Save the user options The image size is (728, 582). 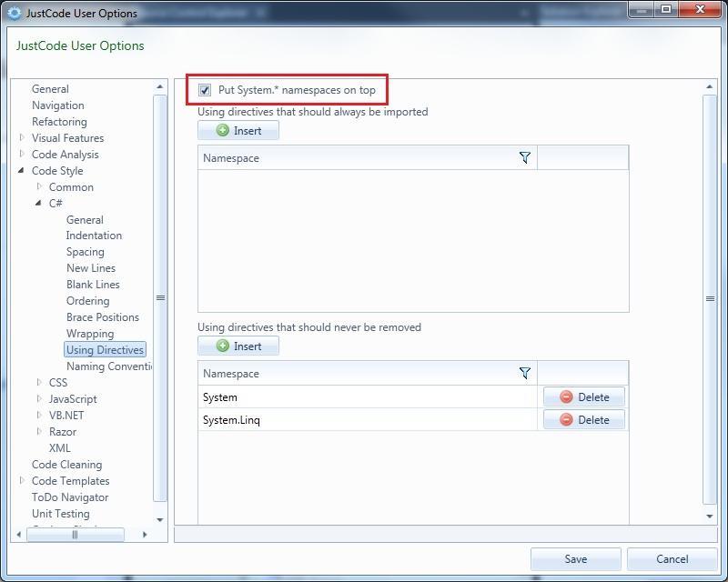click(576, 559)
